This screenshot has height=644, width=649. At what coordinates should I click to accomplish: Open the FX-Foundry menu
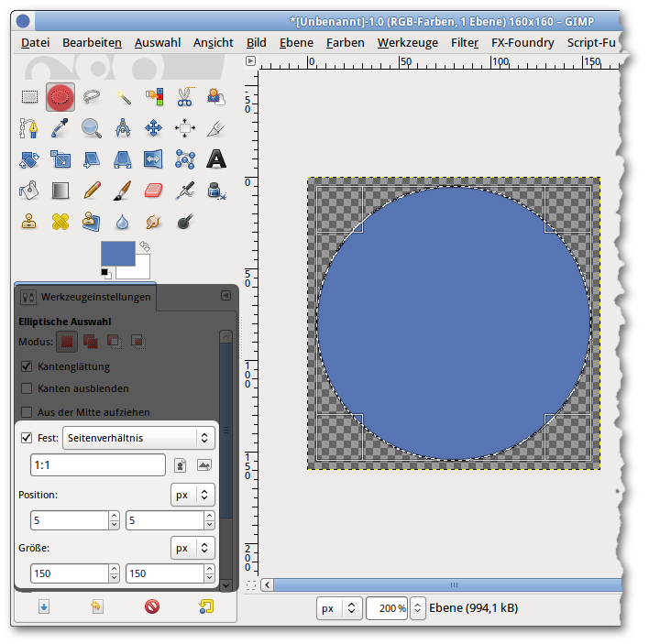pyautogui.click(x=522, y=43)
